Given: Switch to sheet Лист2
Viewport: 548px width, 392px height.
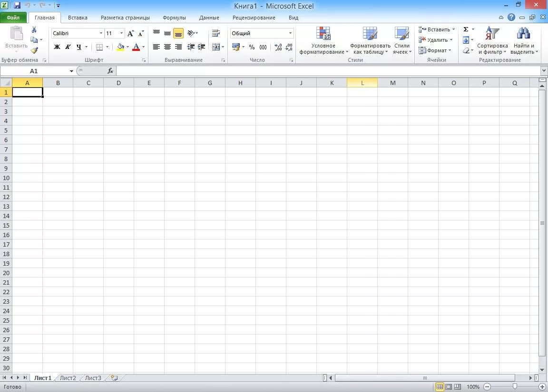Looking at the screenshot, I should tap(68, 378).
